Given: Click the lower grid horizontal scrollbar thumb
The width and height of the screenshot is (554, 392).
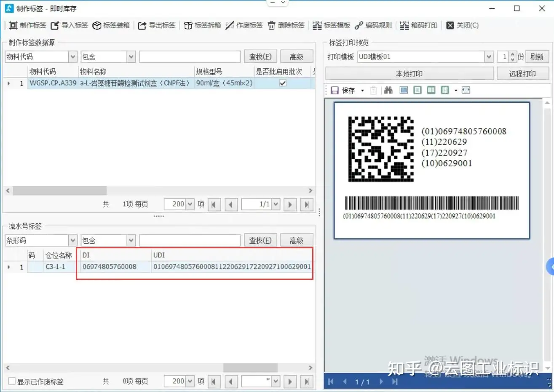Looking at the screenshot, I should click(250, 368).
